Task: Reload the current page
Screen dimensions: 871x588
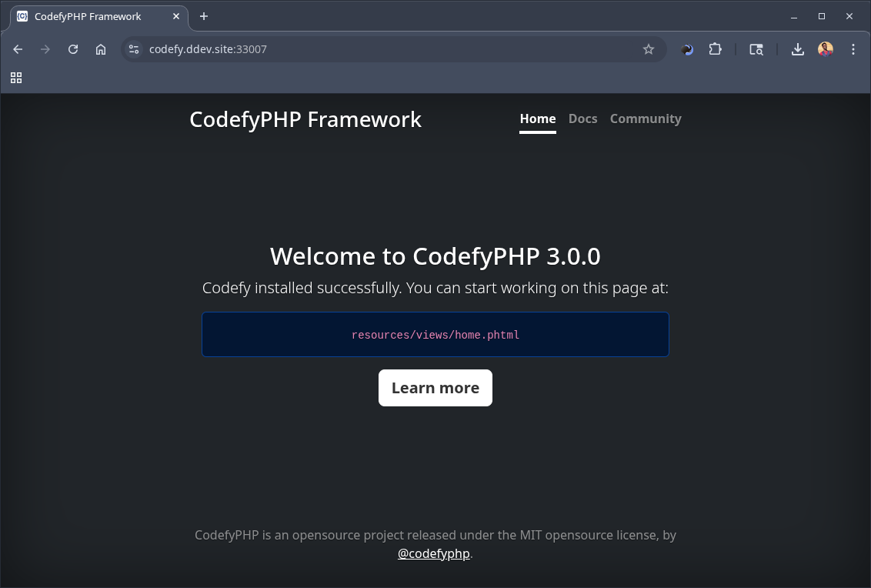Action: click(x=72, y=48)
